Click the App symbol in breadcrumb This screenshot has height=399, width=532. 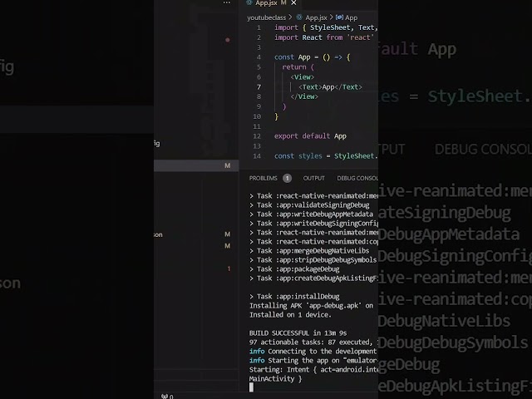point(351,17)
